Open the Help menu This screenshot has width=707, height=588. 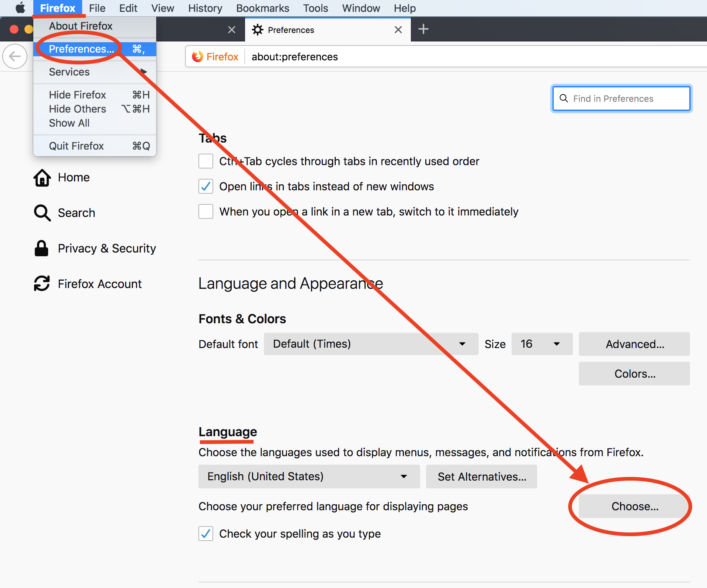click(405, 8)
